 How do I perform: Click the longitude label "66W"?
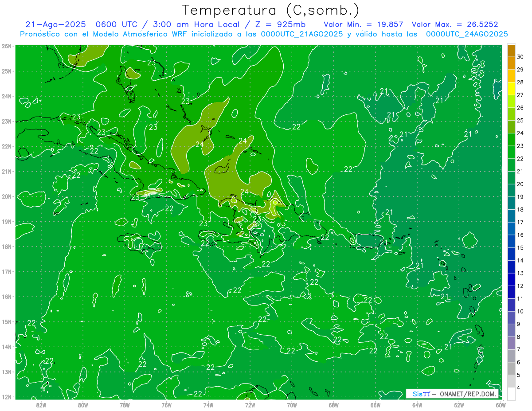(x=376, y=404)
